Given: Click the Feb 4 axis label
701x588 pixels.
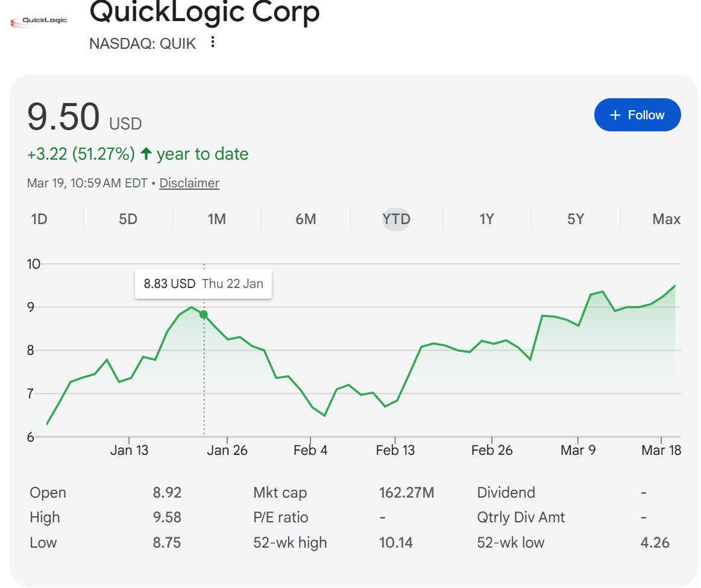Looking at the screenshot, I should coord(310,450).
